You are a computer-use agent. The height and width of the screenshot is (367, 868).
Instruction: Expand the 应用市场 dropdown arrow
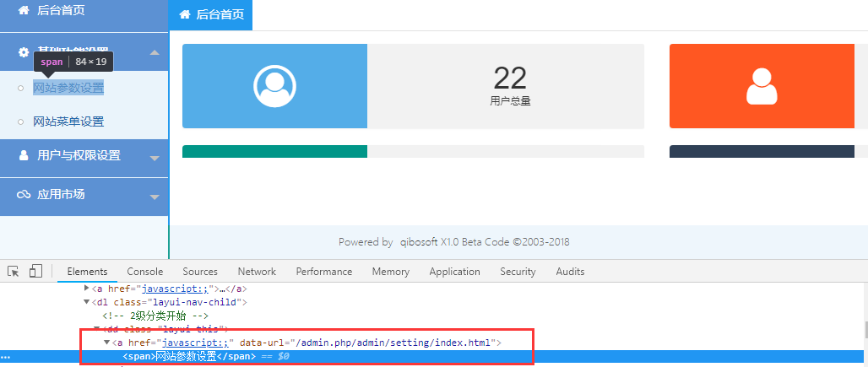pos(155,197)
